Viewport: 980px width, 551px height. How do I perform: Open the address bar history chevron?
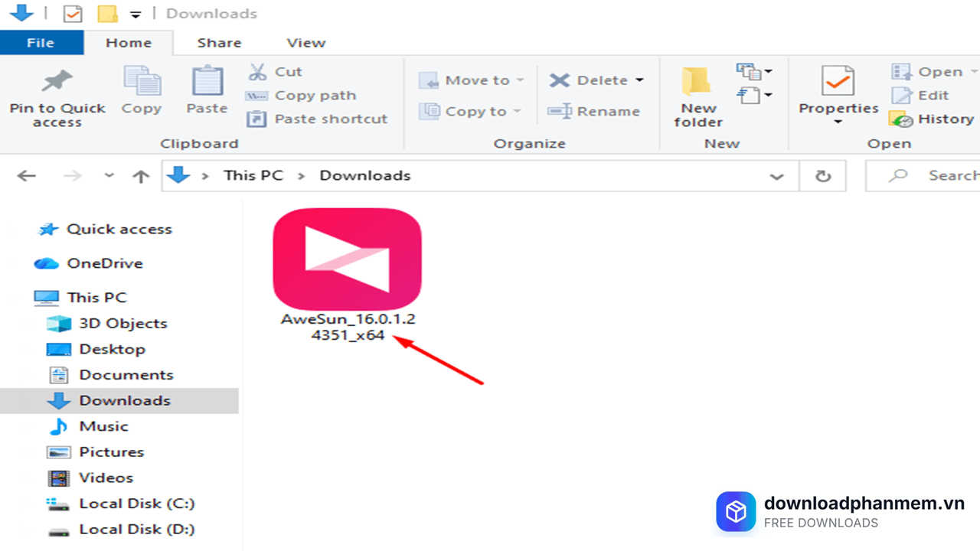[776, 176]
